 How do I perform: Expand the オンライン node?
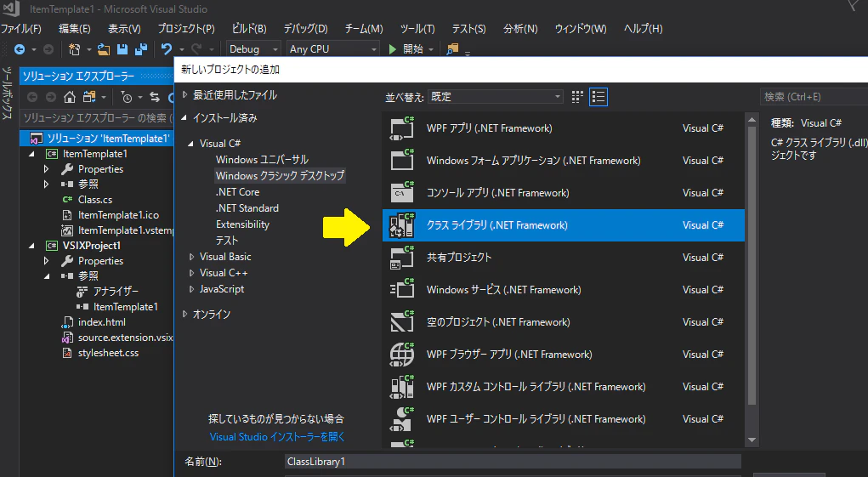[184, 314]
